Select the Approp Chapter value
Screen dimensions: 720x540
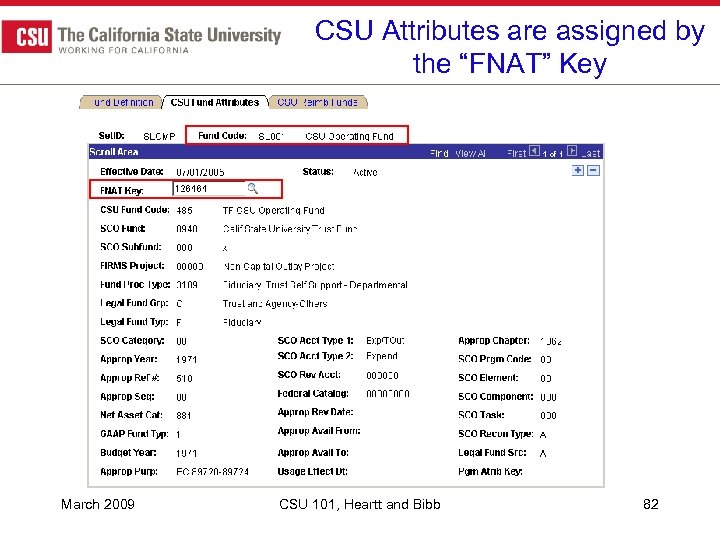click(x=551, y=341)
